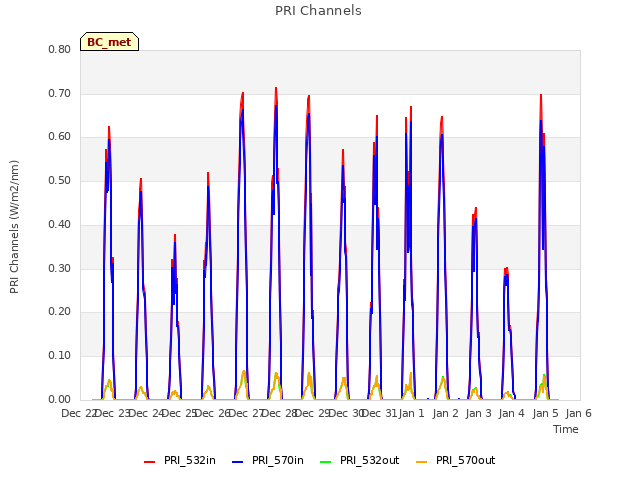This screenshot has width=640, height=480.
Task: Click the 0.70 y-axis tick label
Action: pyautogui.click(x=60, y=93)
